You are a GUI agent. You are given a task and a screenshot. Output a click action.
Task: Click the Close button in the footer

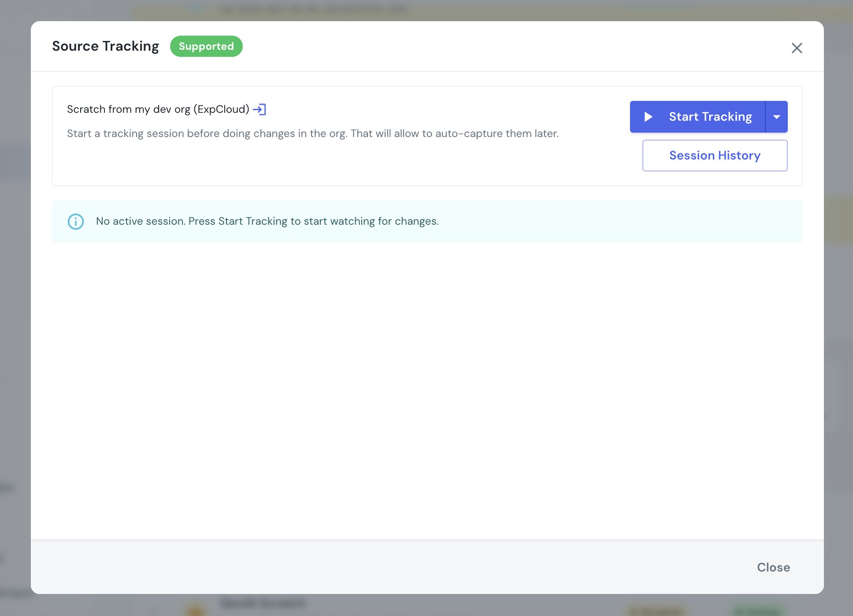pos(773,567)
